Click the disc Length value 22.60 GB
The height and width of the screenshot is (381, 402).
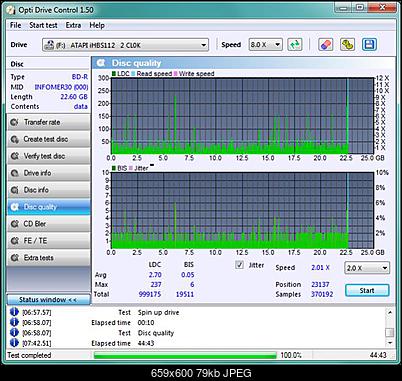pyautogui.click(x=74, y=97)
